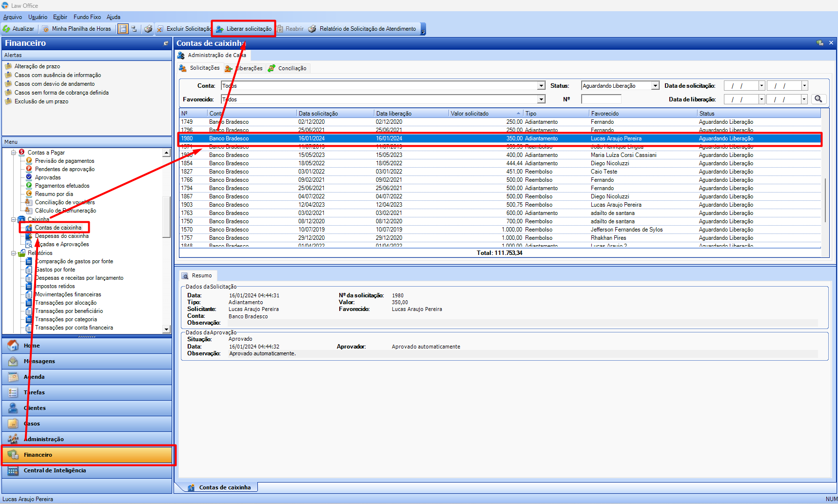Click Excluir Solicitação toolbar button

[x=184, y=29]
